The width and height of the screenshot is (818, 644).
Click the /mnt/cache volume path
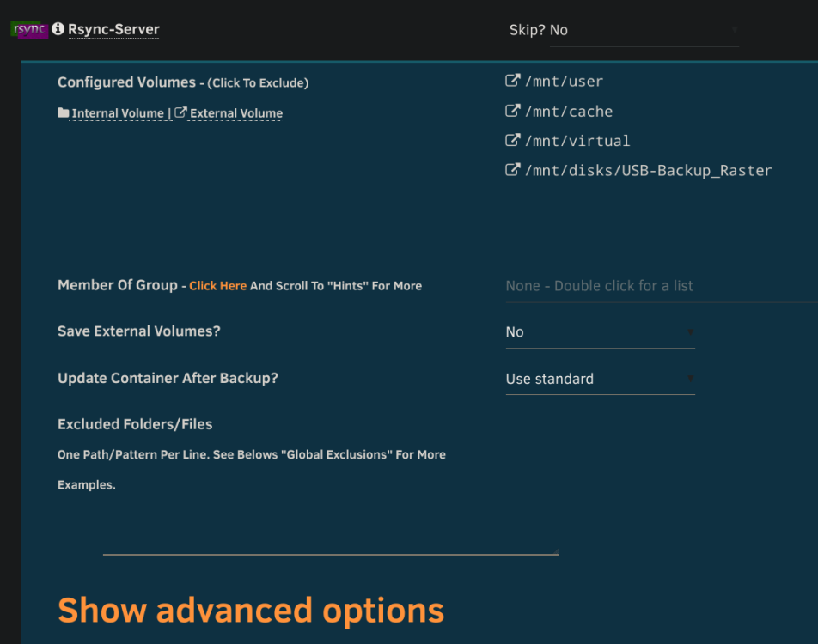coord(569,112)
